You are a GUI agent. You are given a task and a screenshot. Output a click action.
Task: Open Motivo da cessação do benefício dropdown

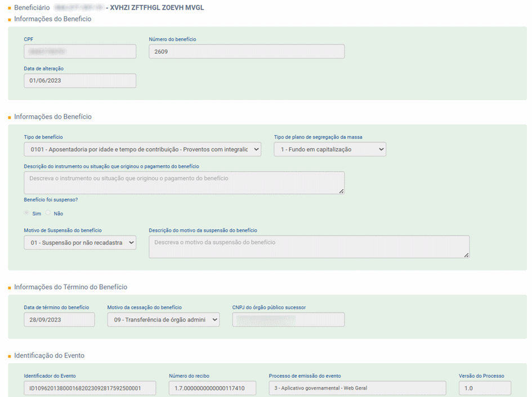coord(163,319)
